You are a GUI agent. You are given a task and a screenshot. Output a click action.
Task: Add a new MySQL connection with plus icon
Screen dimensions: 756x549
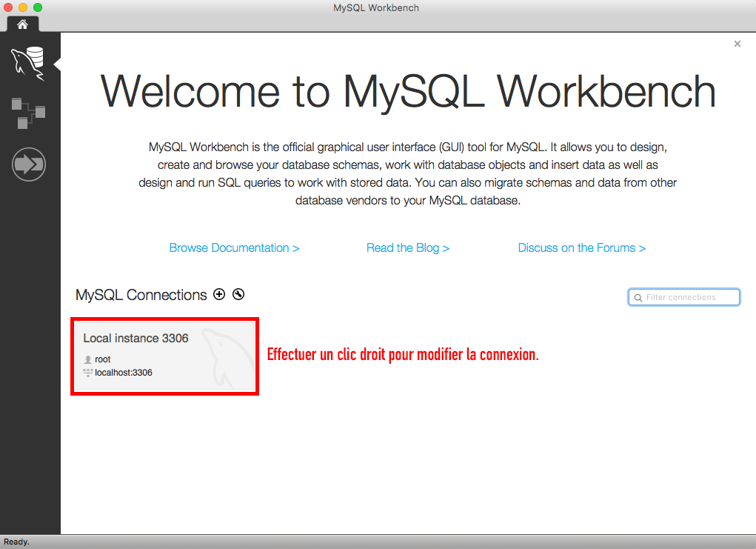click(x=219, y=294)
